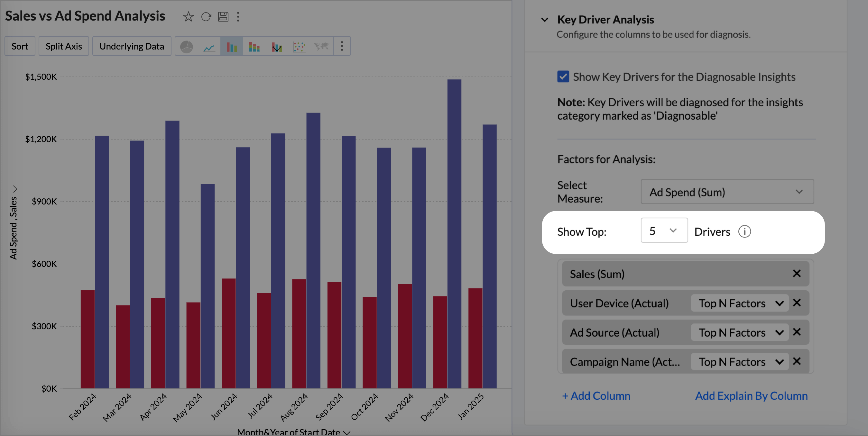The image size is (868, 436).
Task: Open more chart types menu
Action: coord(342,47)
